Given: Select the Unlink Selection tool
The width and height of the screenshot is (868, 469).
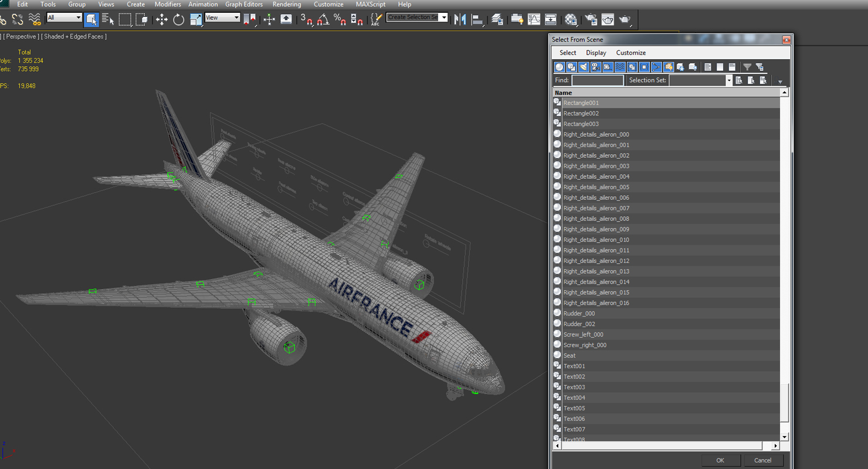Looking at the screenshot, I should (18, 19).
